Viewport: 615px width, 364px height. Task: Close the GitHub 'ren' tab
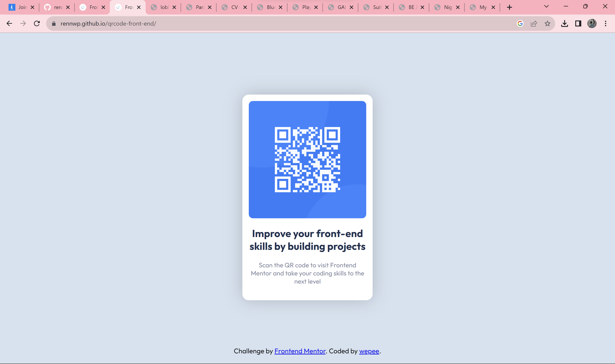click(x=68, y=7)
